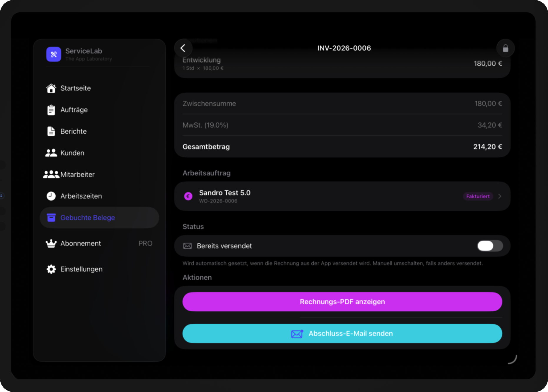Screen dimensions: 548x392
Task: Click the document icon beside Berichte
Action: [51, 131]
